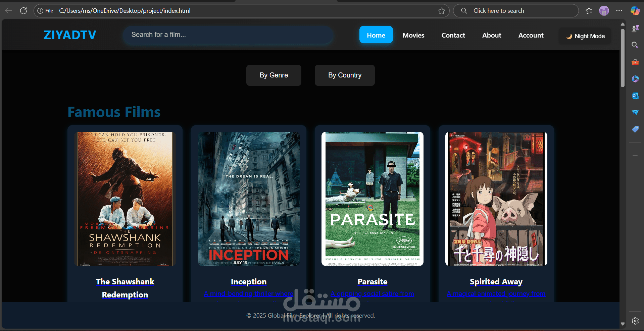Image resolution: width=644 pixels, height=331 pixels.
Task: Click the sidebar search magnifier icon
Action: (635, 45)
